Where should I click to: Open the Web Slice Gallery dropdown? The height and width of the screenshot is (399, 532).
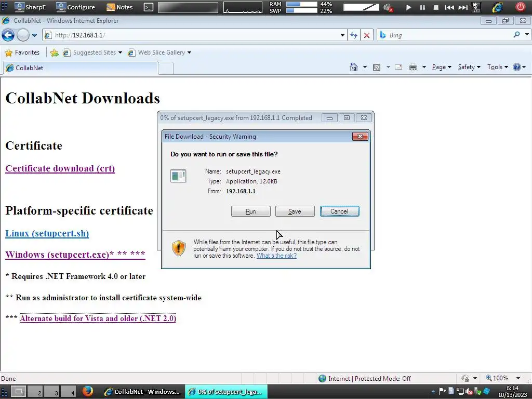[159, 52]
